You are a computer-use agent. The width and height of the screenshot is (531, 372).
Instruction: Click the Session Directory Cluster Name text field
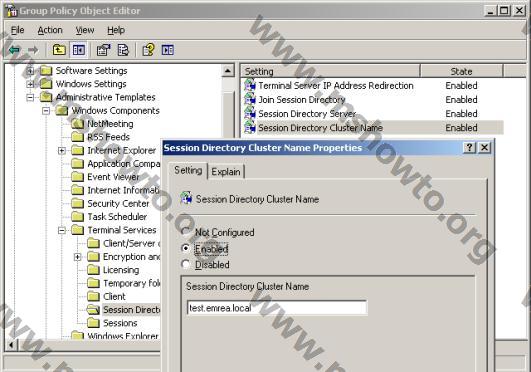tap(277, 308)
